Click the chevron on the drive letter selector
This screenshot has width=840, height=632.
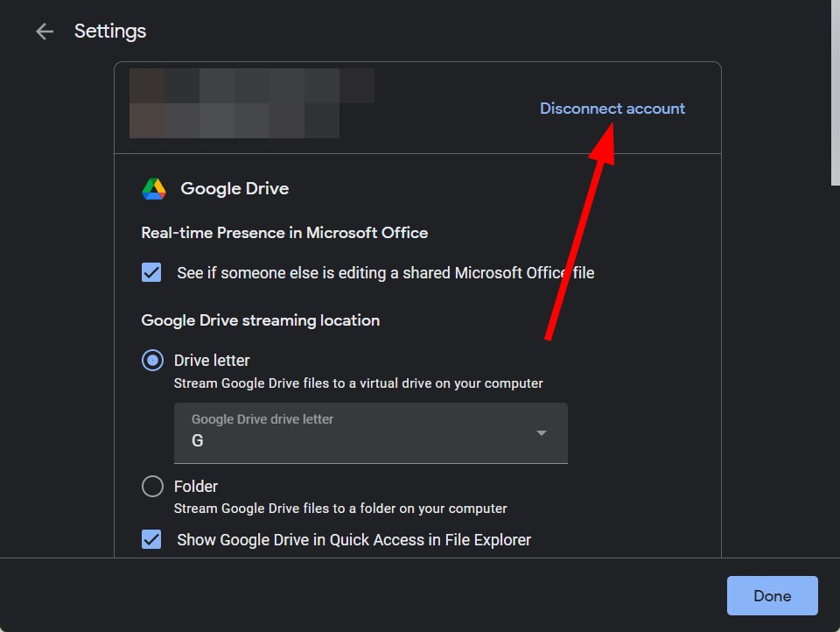[541, 432]
